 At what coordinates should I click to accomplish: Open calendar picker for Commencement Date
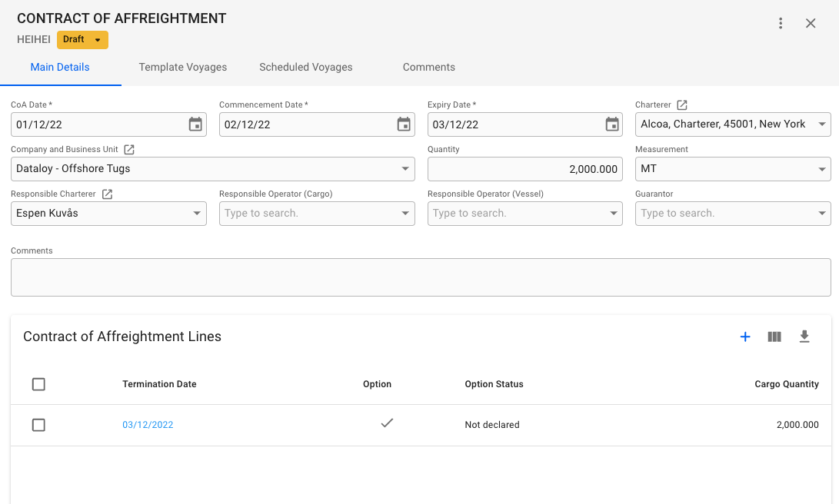point(404,124)
